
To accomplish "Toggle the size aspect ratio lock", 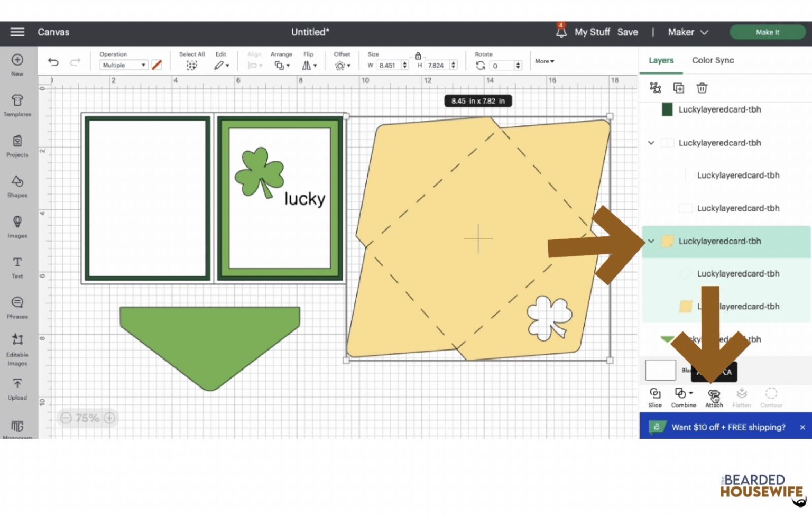I will pos(418,56).
